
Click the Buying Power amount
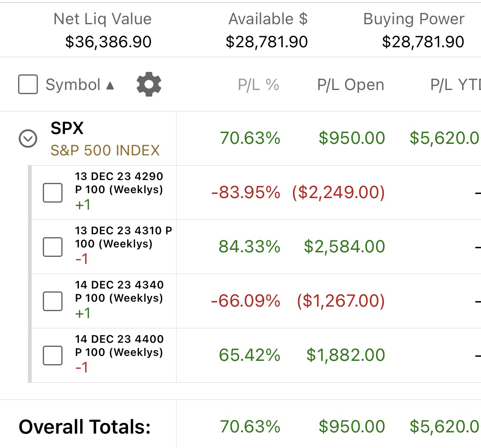(x=423, y=42)
